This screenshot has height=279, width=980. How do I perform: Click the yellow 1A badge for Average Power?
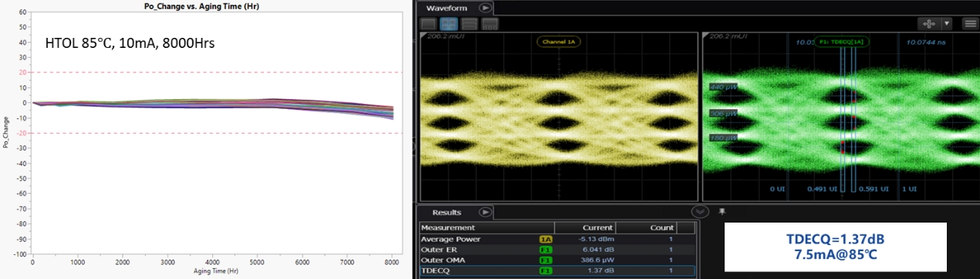point(545,239)
